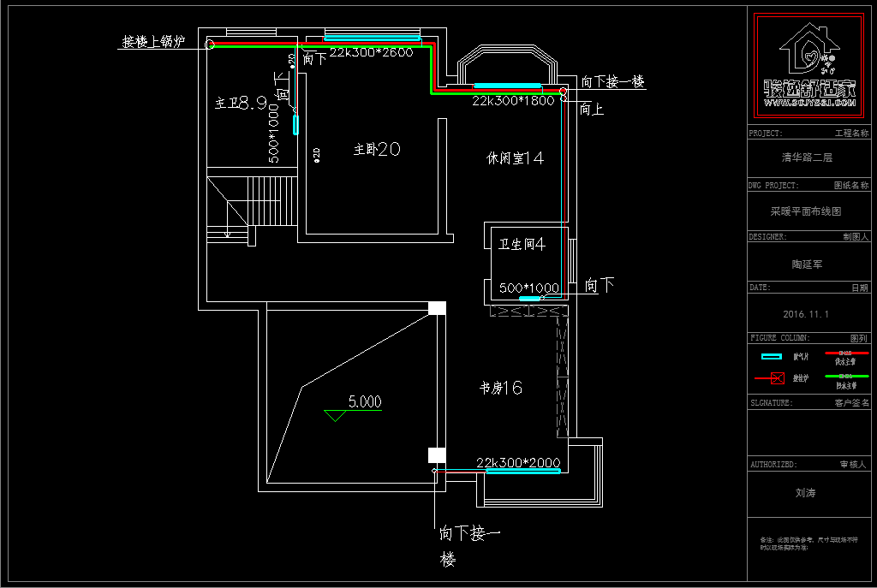Click the 备注 note text at bottom right

coord(808,543)
